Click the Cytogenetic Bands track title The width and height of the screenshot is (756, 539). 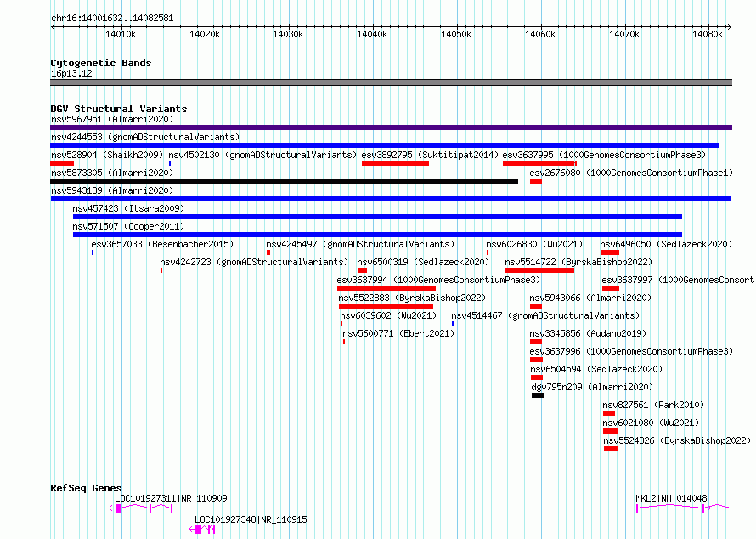tap(101, 63)
